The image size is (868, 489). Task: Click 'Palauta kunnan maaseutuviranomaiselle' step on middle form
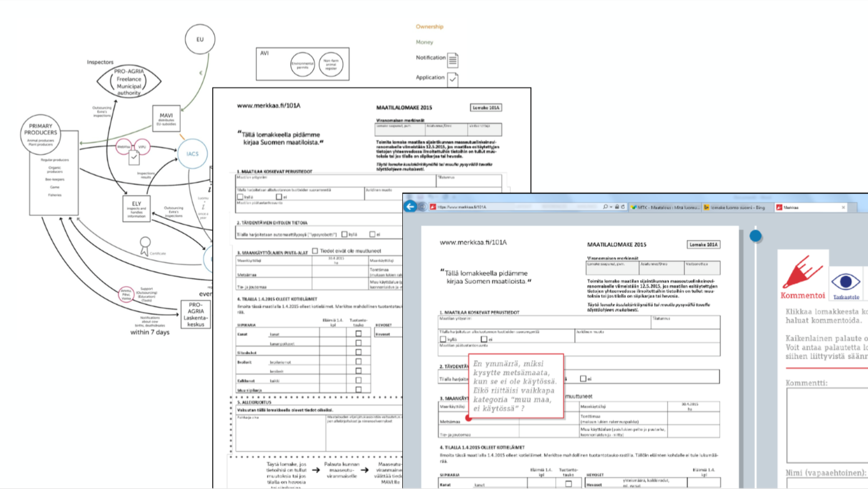click(341, 470)
